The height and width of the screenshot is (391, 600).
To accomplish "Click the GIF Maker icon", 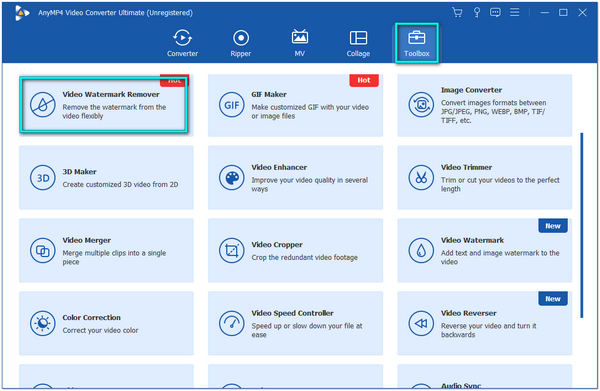I will coord(232,104).
